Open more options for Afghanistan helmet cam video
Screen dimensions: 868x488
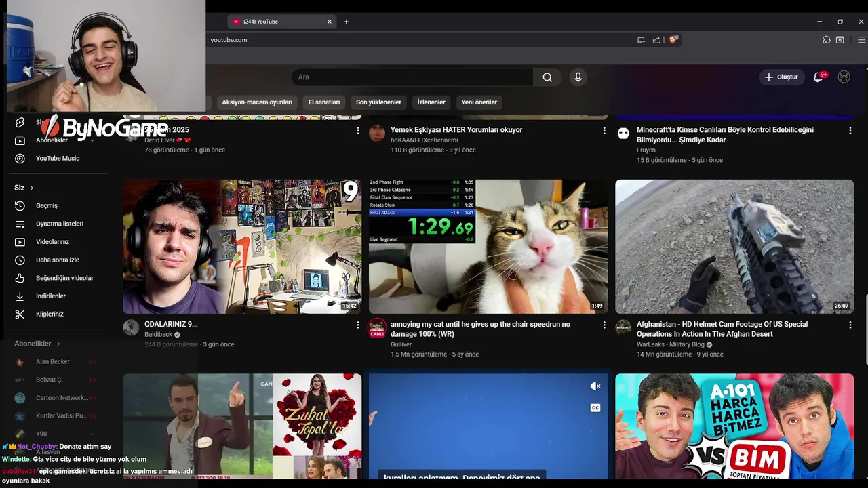click(x=850, y=325)
